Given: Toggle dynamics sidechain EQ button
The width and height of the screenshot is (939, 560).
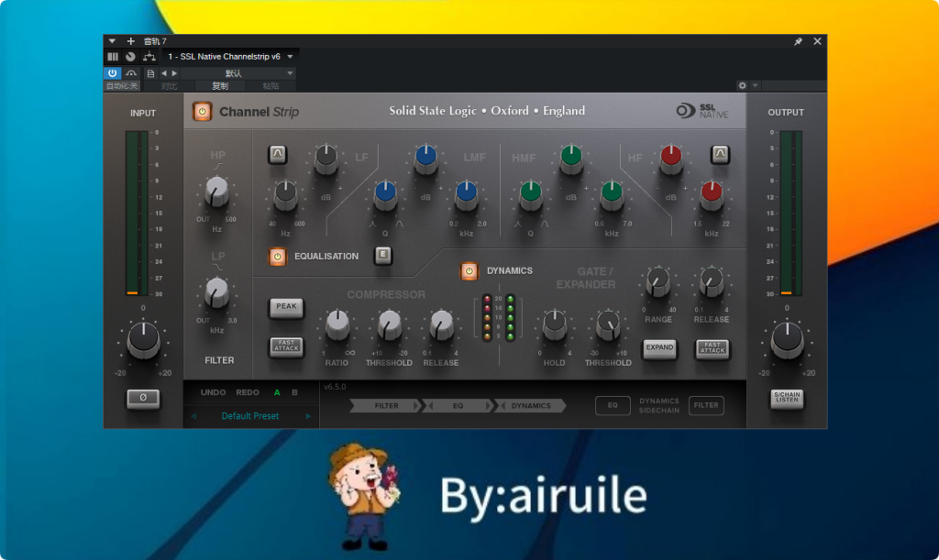Looking at the screenshot, I should click(613, 406).
